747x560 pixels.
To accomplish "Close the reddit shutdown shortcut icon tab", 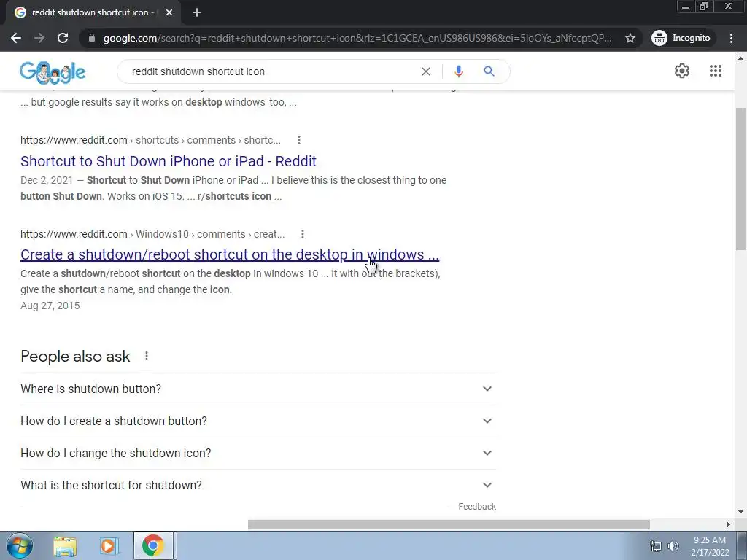I will click(169, 12).
